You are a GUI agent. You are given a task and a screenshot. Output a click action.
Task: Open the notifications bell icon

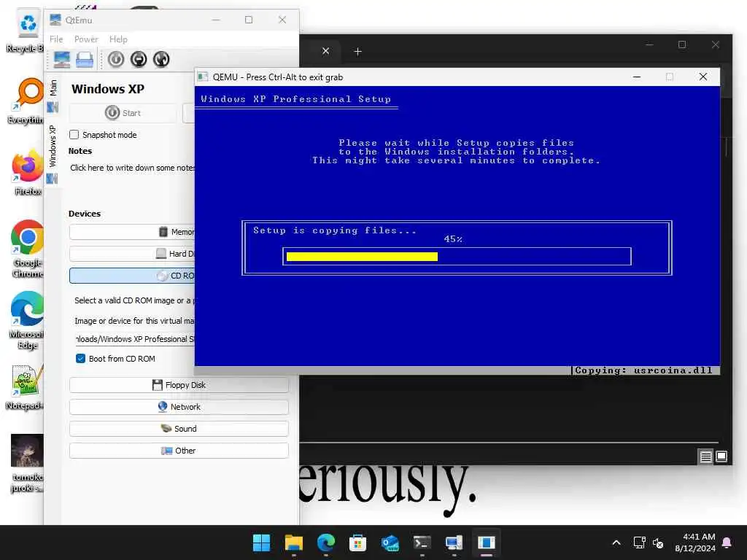click(x=727, y=542)
